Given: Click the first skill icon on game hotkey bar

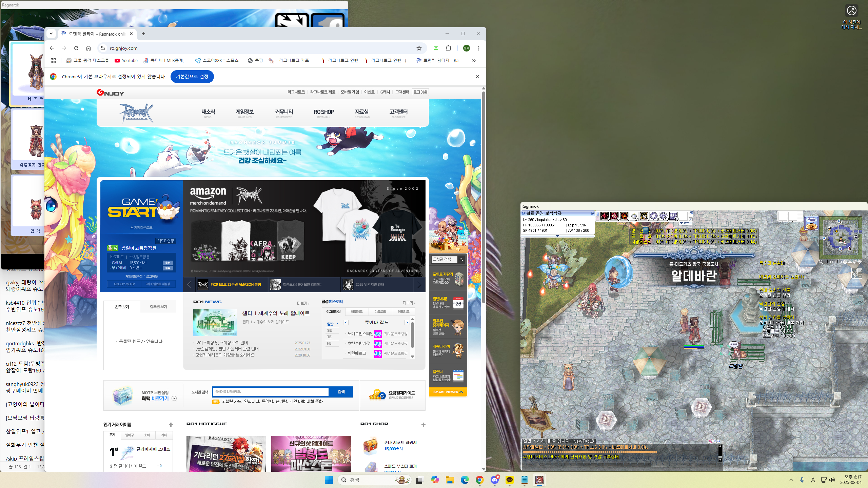Looking at the screenshot, I should [x=604, y=216].
